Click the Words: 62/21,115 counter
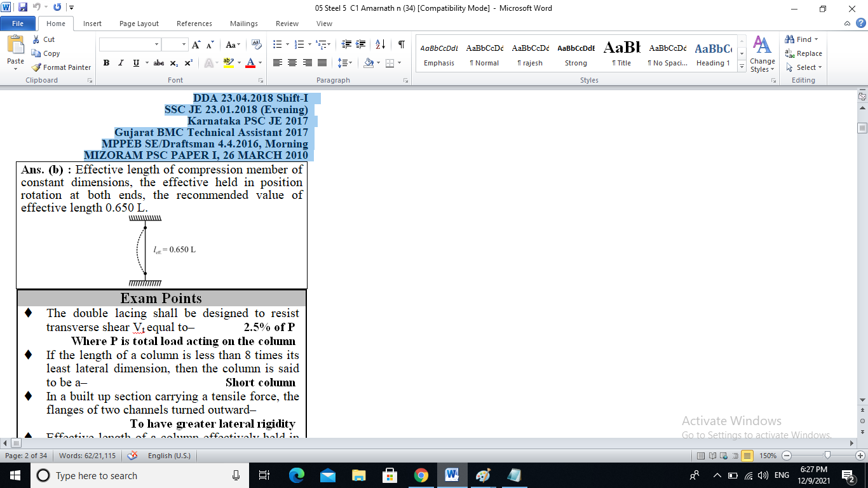The width and height of the screenshot is (868, 488). (x=88, y=456)
